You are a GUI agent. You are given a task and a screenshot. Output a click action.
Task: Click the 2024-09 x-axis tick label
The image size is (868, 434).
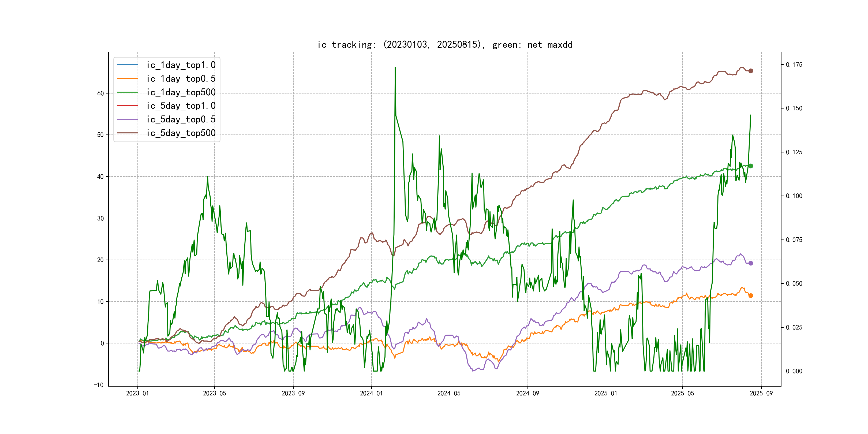(x=527, y=393)
